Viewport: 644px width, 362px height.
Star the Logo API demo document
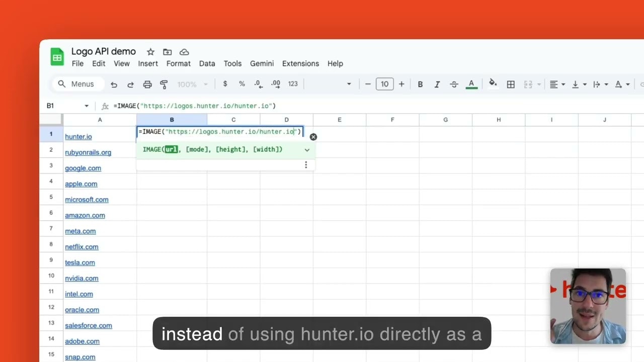(x=150, y=52)
